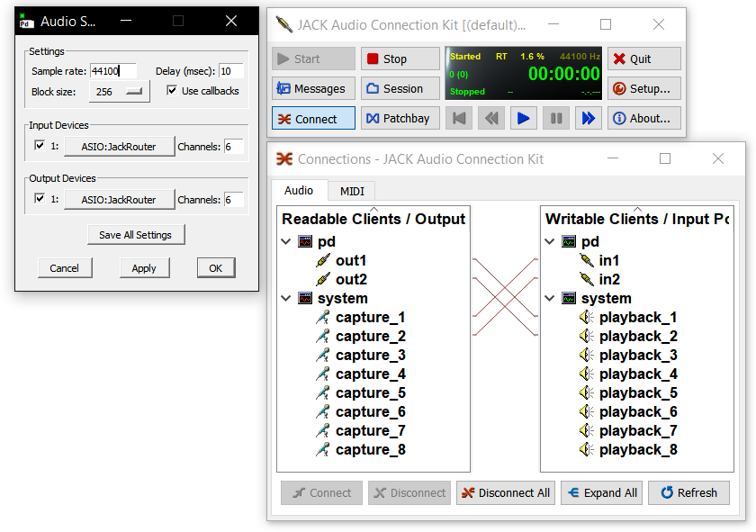
Task: Click the input device Channels field
Action: click(234, 147)
